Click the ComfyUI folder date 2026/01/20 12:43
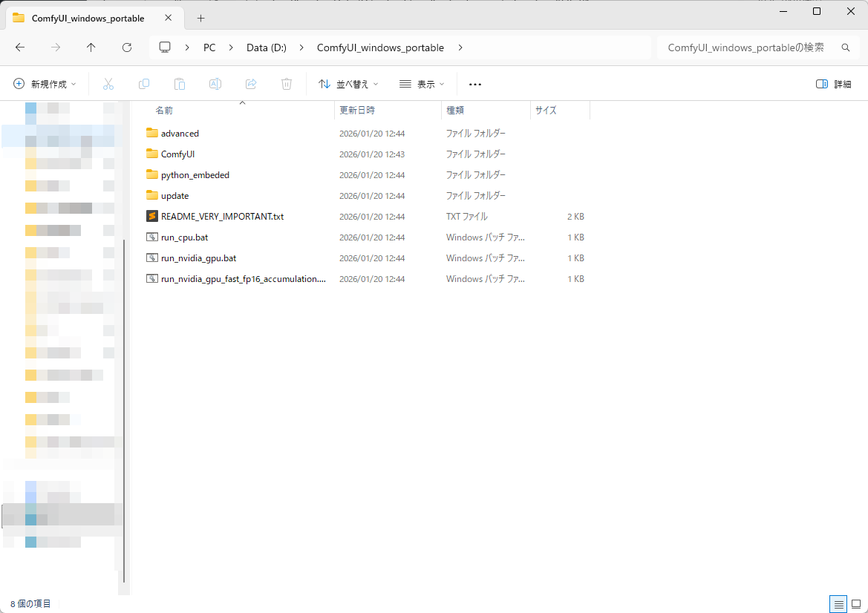This screenshot has width=868, height=613. pos(372,154)
